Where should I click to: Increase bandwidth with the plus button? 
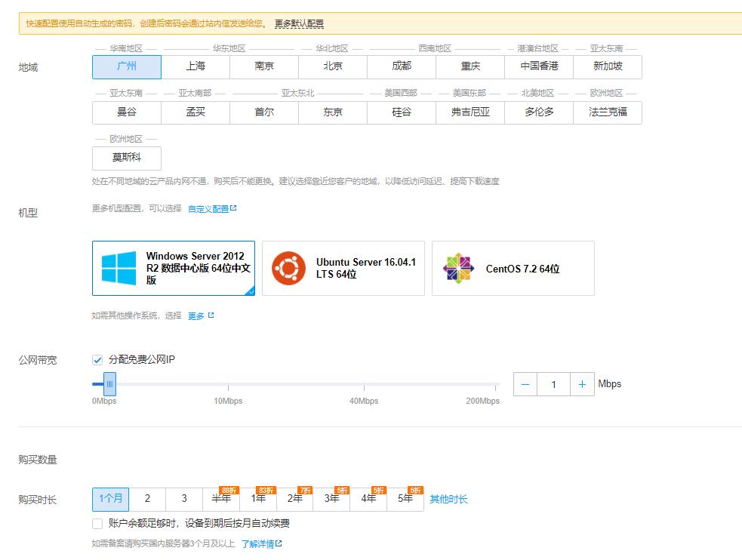(582, 384)
